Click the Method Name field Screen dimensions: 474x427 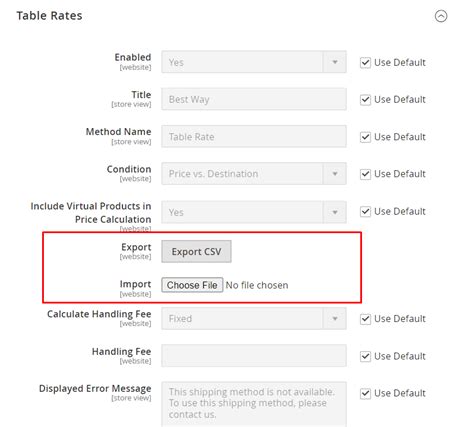(254, 136)
